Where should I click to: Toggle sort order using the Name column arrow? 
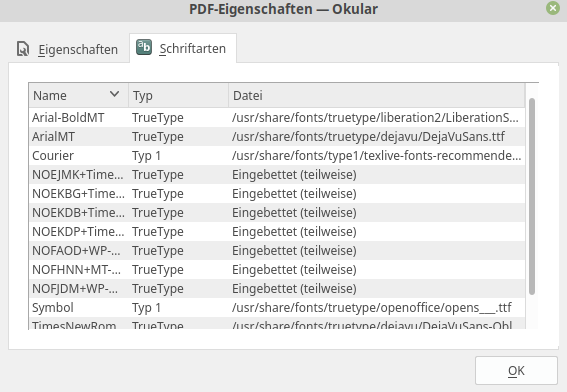[x=114, y=94]
